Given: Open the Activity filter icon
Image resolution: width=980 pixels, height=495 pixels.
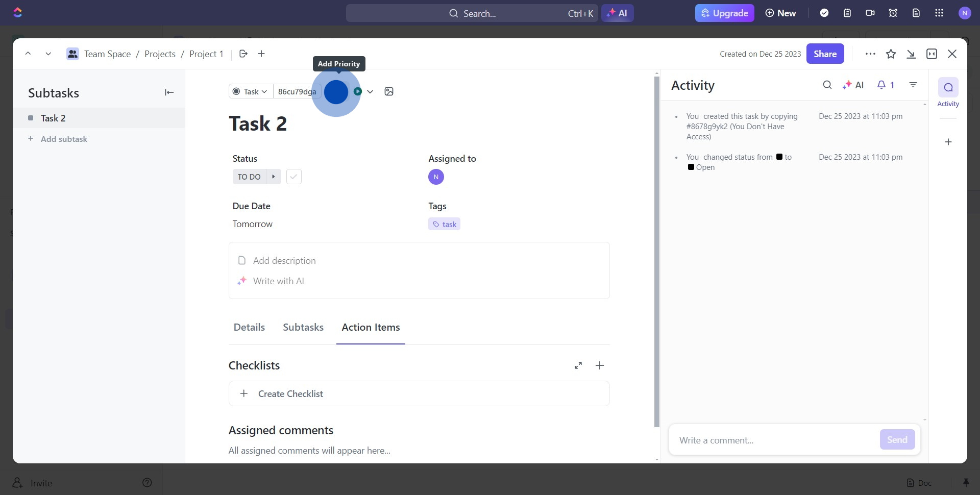Looking at the screenshot, I should 913,85.
